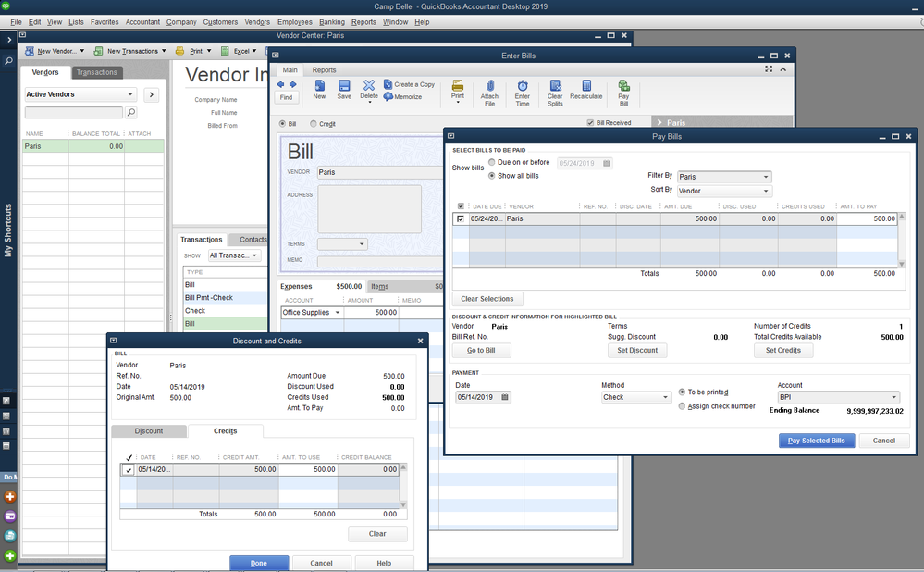The image size is (924, 572).
Task: Open Reports tab in Enter Bills
Action: pyautogui.click(x=324, y=69)
